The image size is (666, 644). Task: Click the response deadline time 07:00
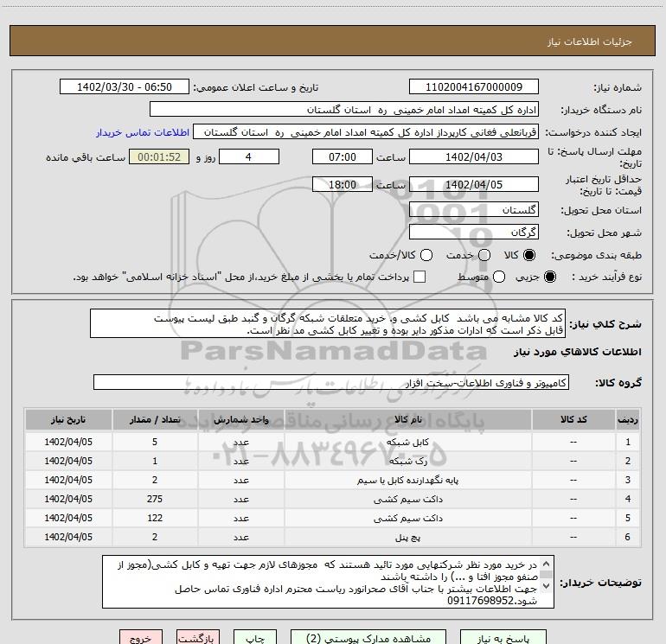click(x=343, y=156)
